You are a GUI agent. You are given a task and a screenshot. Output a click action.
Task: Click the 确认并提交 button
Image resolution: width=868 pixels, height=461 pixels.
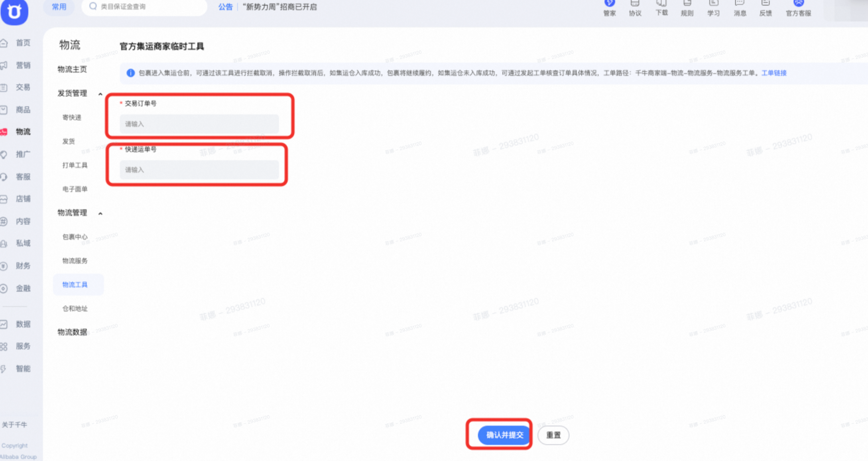pyautogui.click(x=504, y=435)
